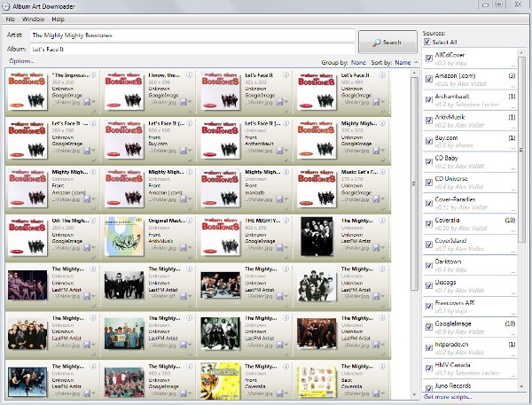
Task: Open the Get more scripts... link
Action: click(448, 396)
